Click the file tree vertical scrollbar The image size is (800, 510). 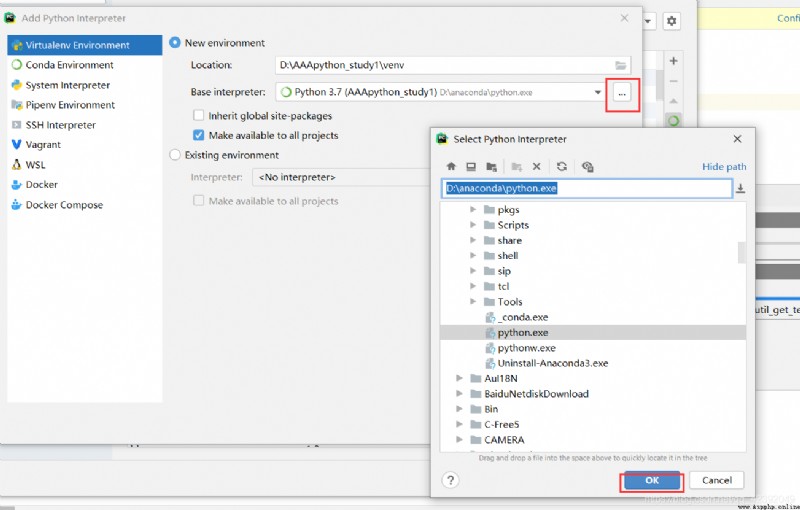(x=741, y=252)
